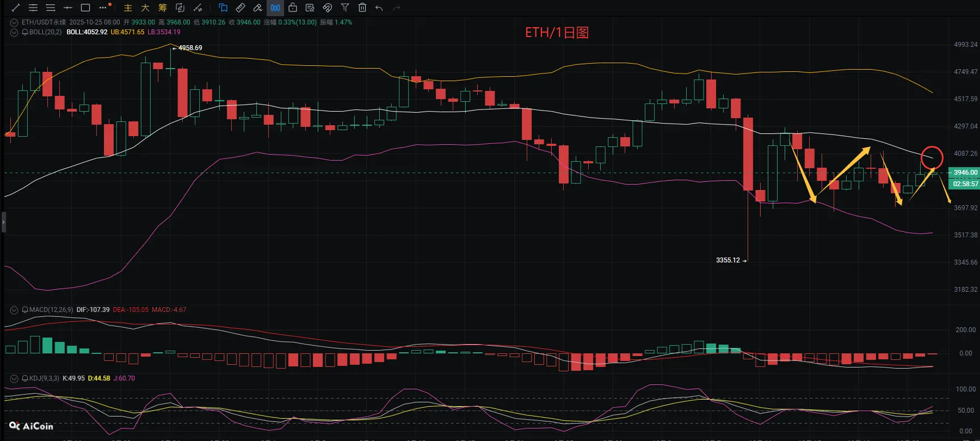
Task: Click the UB:4571.65 upper band value
Action: click(x=127, y=32)
